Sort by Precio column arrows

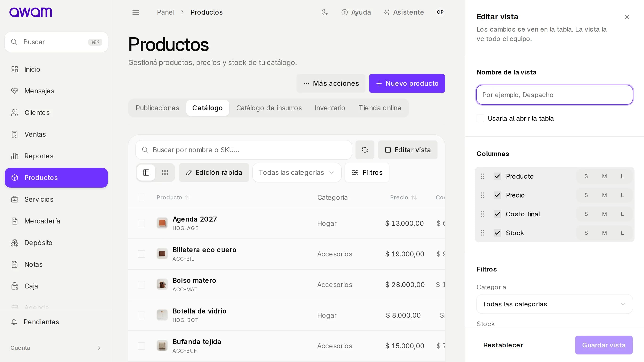point(414,197)
